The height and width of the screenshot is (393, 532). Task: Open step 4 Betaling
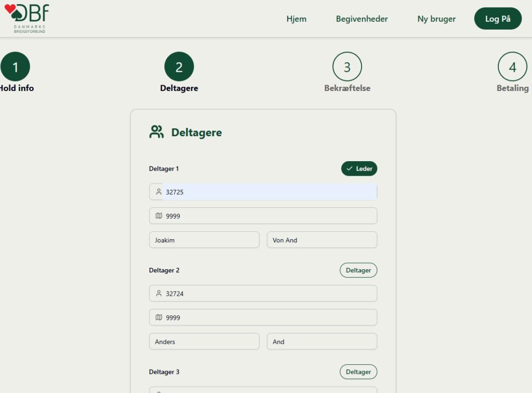point(512,67)
